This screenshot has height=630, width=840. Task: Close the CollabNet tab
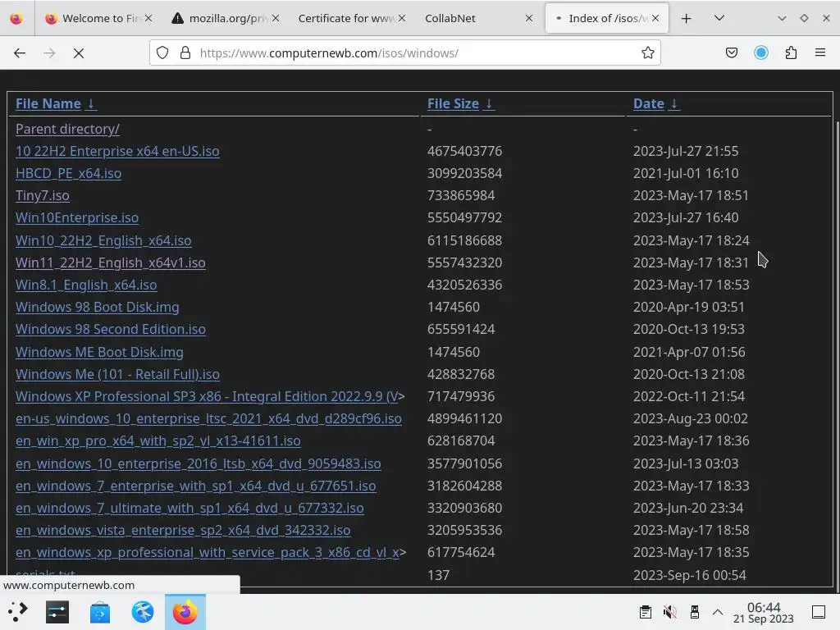point(529,18)
